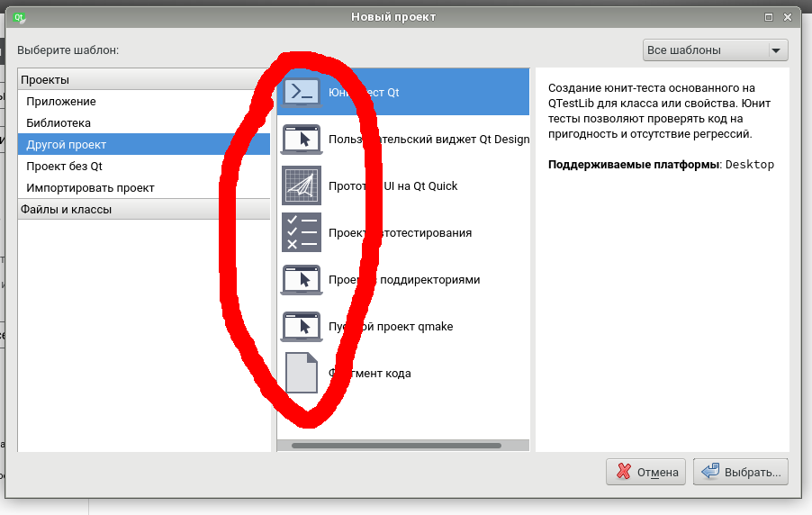This screenshot has height=515, width=812.
Task: Select the autotest project checklist icon
Action: click(x=302, y=232)
